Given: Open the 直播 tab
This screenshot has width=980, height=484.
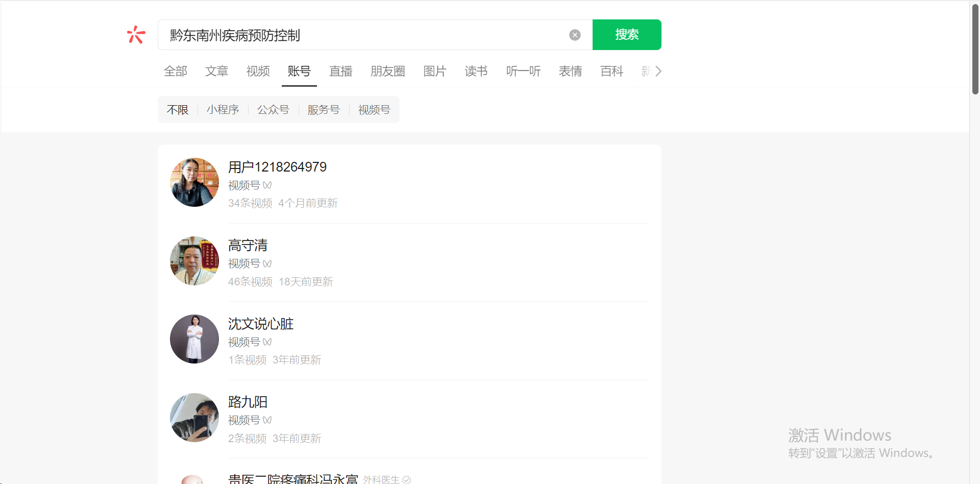Looking at the screenshot, I should (x=341, y=71).
